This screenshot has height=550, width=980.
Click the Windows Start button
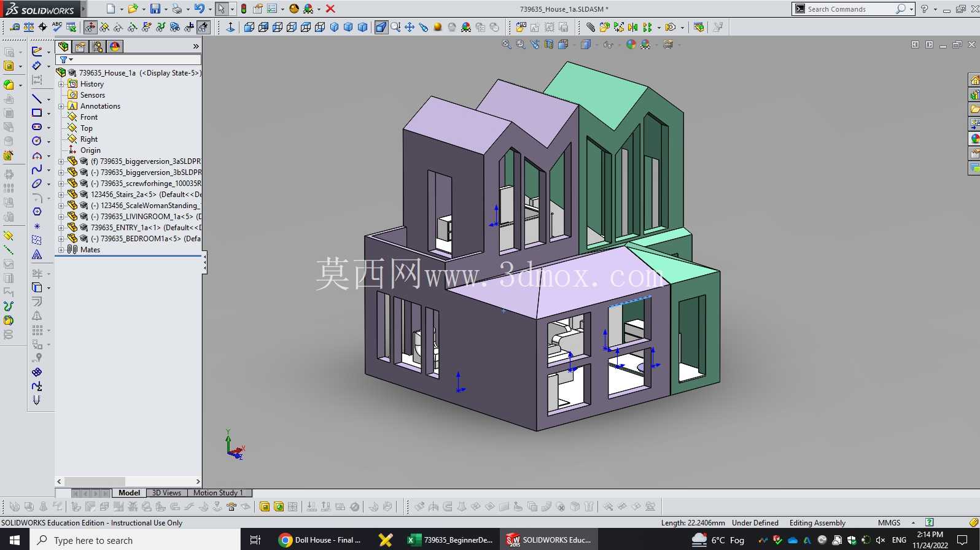tap(15, 540)
